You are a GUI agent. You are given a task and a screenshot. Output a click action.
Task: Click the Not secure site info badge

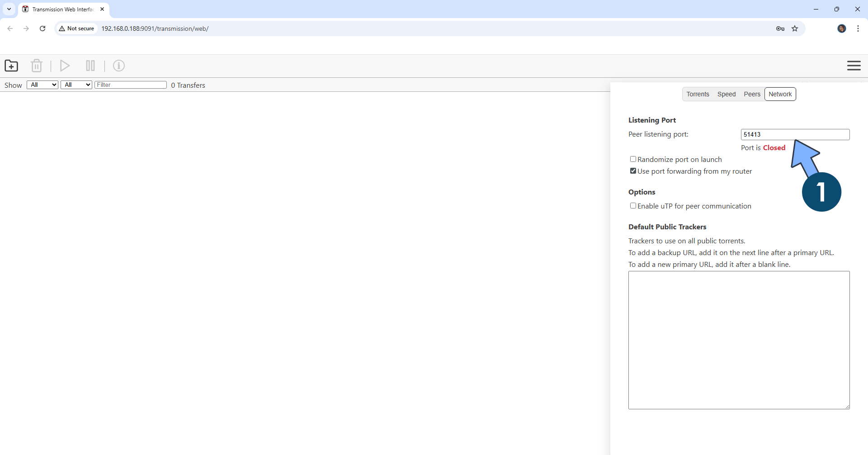tap(77, 28)
